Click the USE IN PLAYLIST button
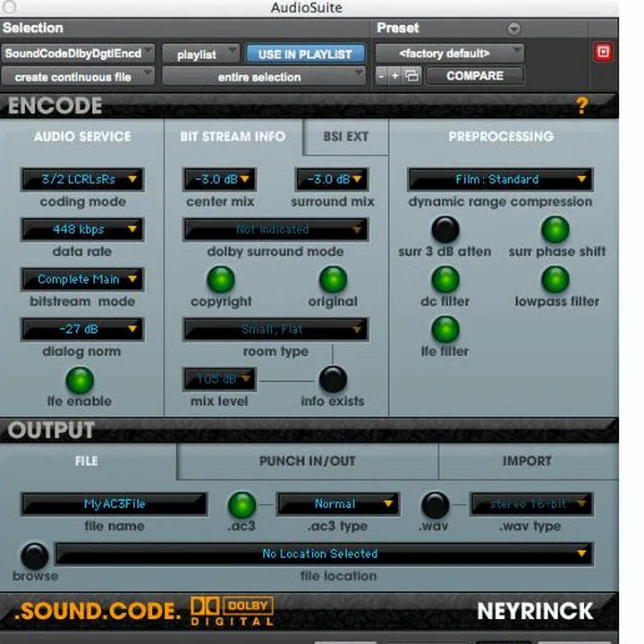 [x=305, y=55]
